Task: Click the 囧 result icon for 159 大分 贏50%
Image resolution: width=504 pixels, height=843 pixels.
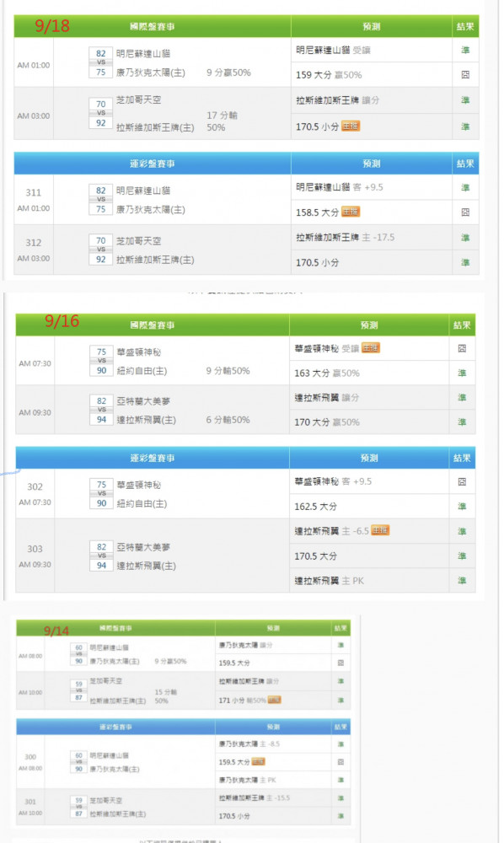Action: pos(465,75)
